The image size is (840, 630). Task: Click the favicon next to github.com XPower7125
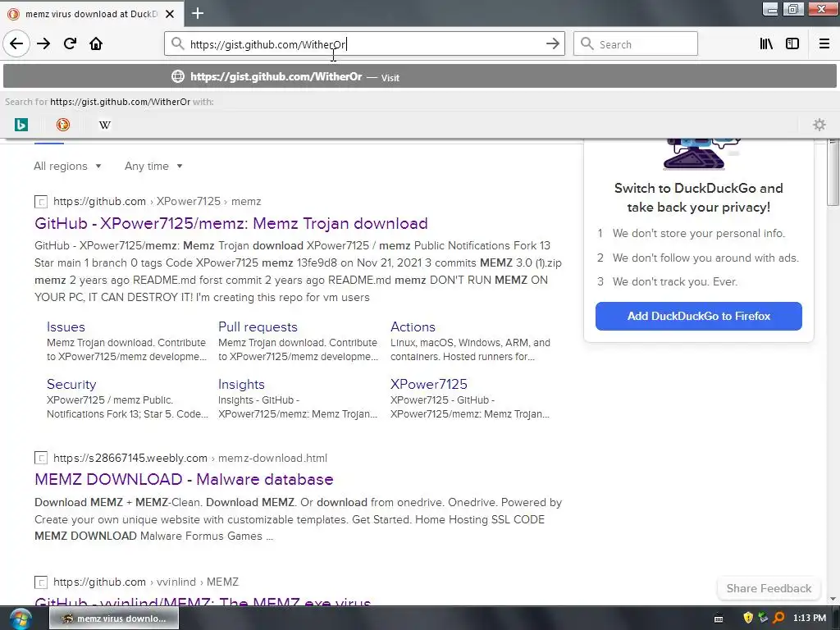pyautogui.click(x=41, y=202)
